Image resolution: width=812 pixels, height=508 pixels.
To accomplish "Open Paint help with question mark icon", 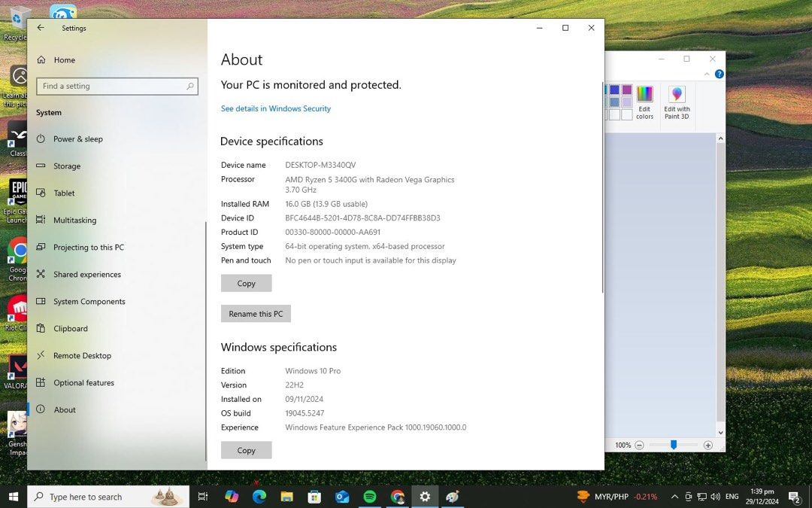I will pyautogui.click(x=719, y=74).
